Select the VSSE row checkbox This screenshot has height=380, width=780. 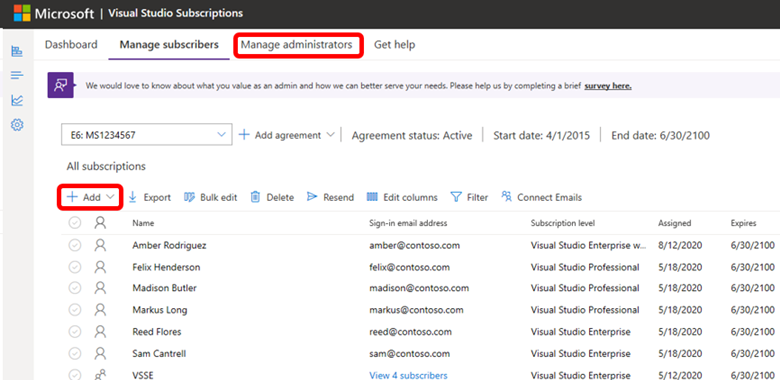(75, 375)
